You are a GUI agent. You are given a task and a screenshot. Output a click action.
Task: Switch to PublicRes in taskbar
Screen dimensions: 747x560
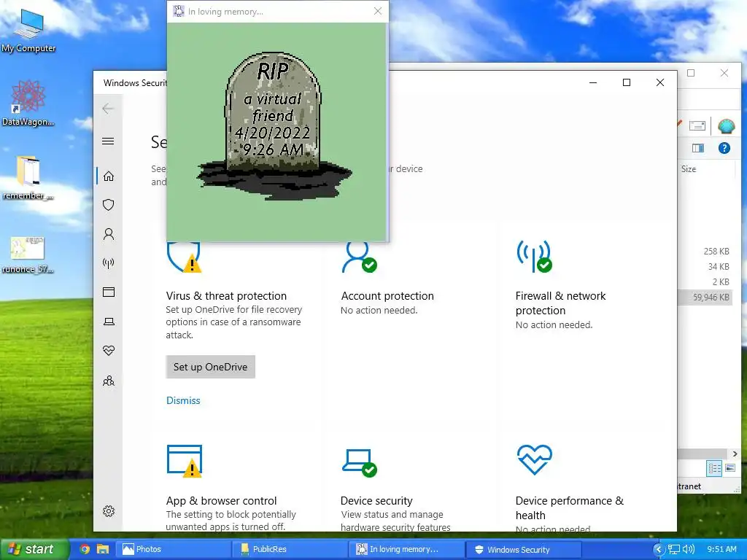pos(290,549)
